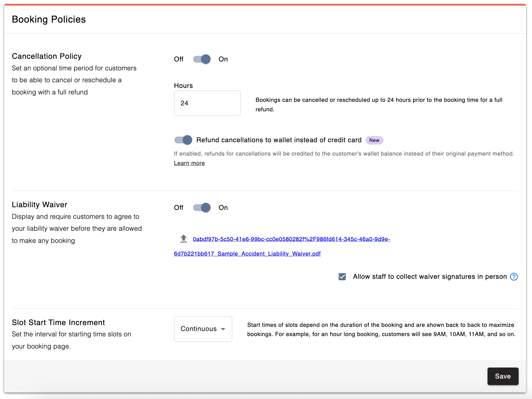Disable refund cancellations to wallet toggle
532x399 pixels.
(183, 140)
